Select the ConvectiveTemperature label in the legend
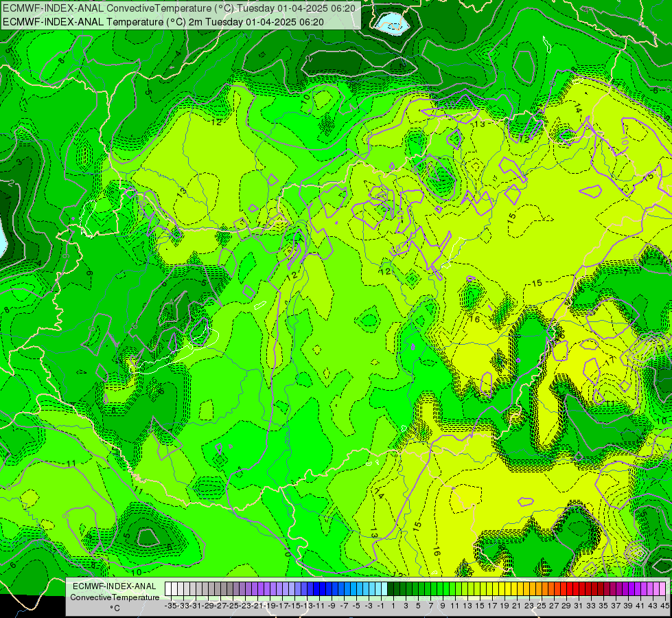Screen dimensions: 672x618 (x=115, y=597)
